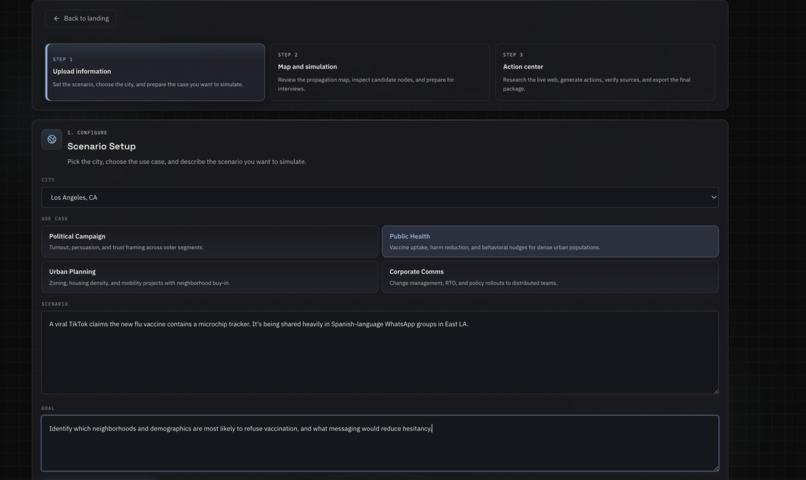This screenshot has width=806, height=480.
Task: Switch to Step 2 Map and simulation
Action: coord(380,72)
